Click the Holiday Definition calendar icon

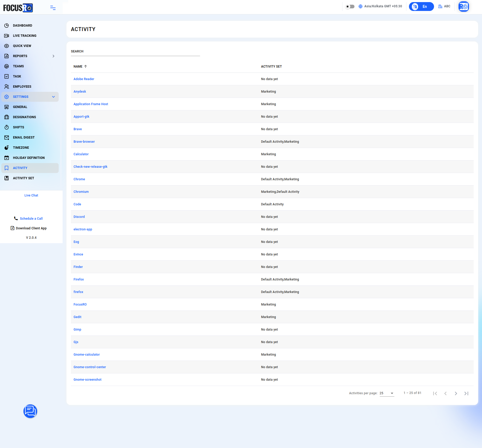(7, 158)
